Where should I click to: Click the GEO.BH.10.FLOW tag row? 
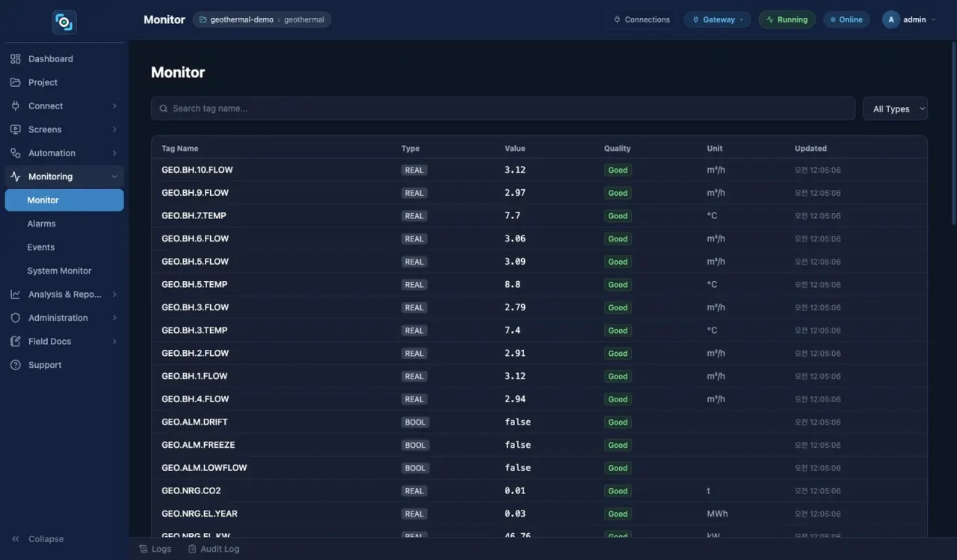click(539, 170)
